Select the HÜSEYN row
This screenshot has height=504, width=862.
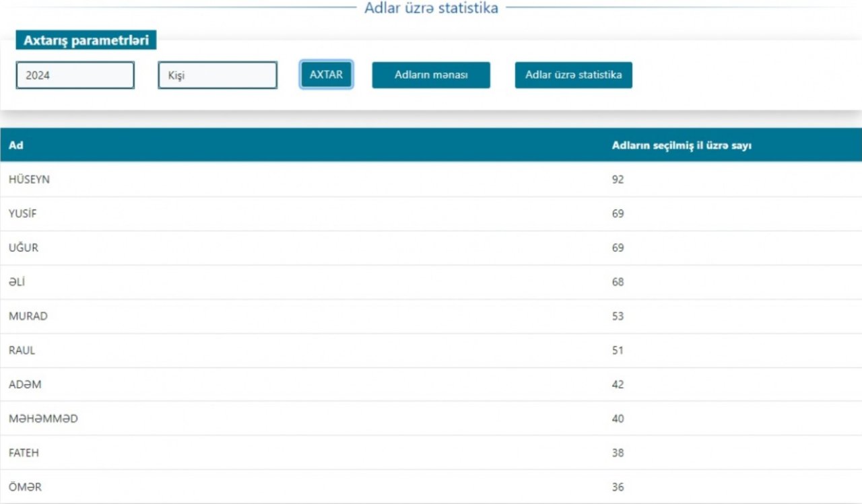tap(431, 180)
